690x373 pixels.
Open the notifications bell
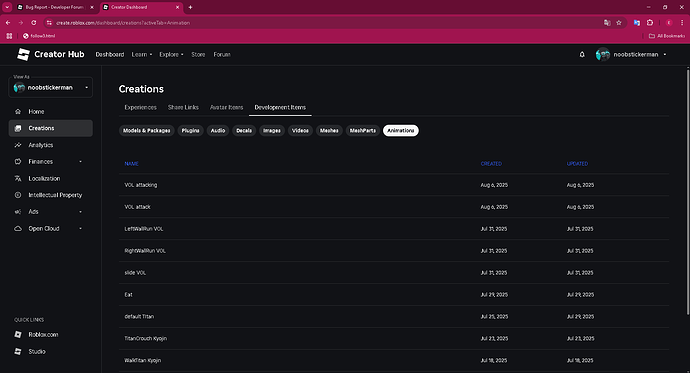click(582, 55)
